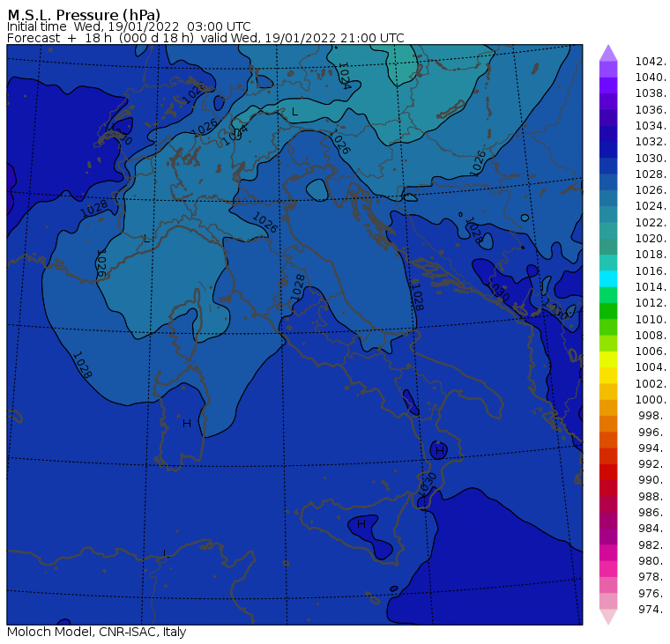This screenshot has height=644, width=670.
Task: Click the '1022.' legend label
Action: 651,223
